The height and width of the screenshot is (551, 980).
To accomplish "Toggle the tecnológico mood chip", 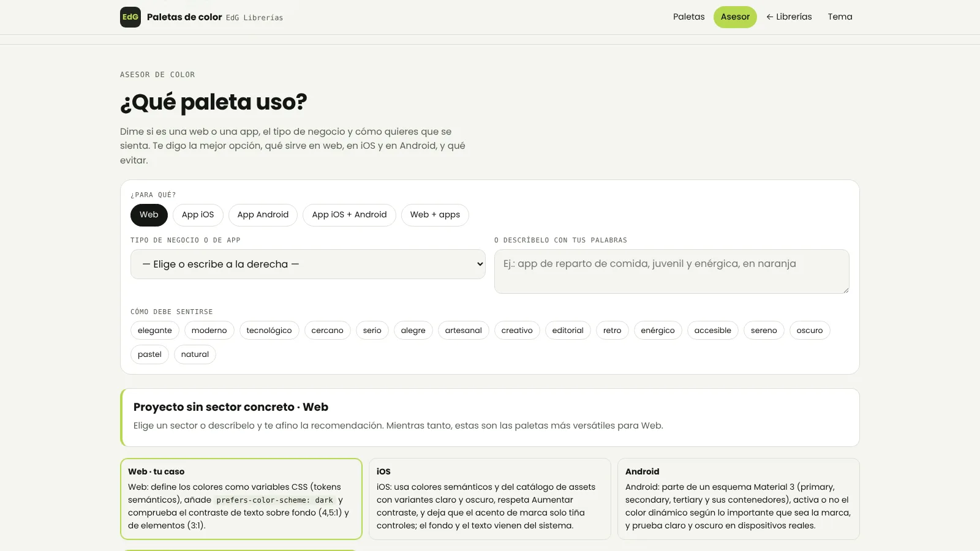I will (269, 331).
